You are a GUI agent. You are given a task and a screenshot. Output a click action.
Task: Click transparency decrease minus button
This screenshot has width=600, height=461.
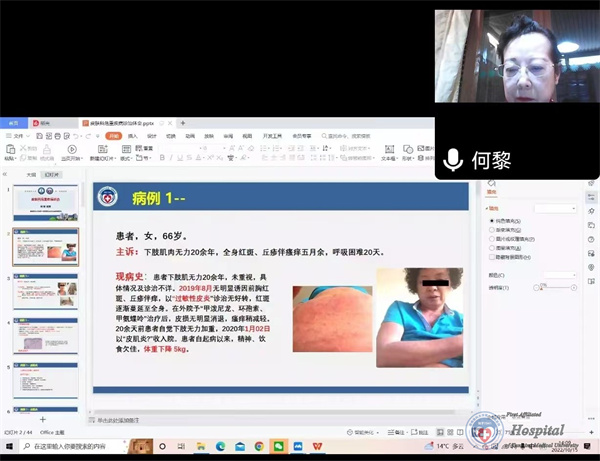point(536,287)
